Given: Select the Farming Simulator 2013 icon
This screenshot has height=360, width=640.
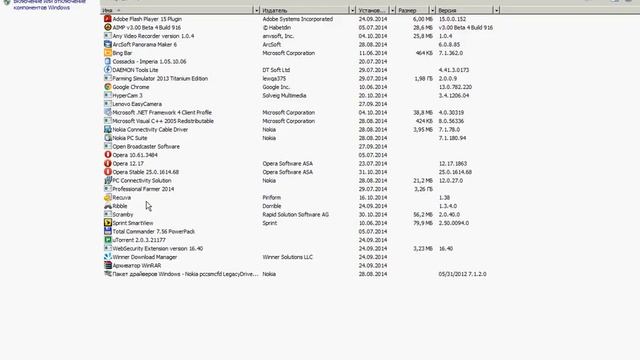Looking at the screenshot, I should pyautogui.click(x=108, y=78).
